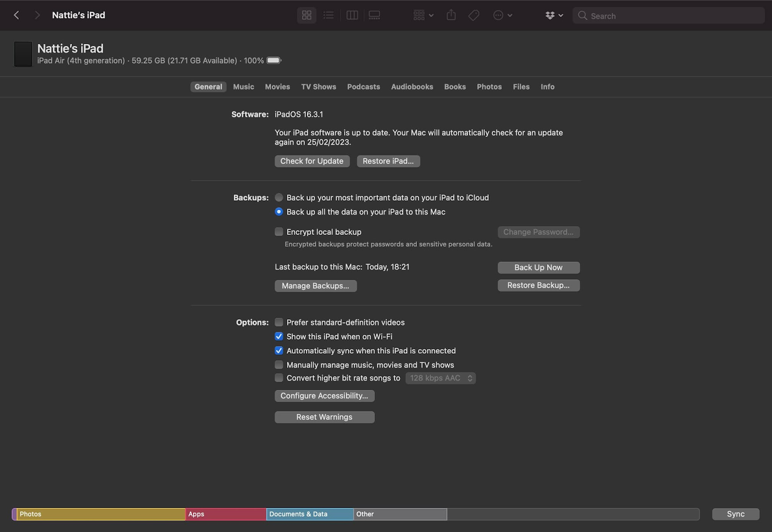Check Convert higher bit rate songs
Viewport: 772px width, 532px height.
pos(279,378)
